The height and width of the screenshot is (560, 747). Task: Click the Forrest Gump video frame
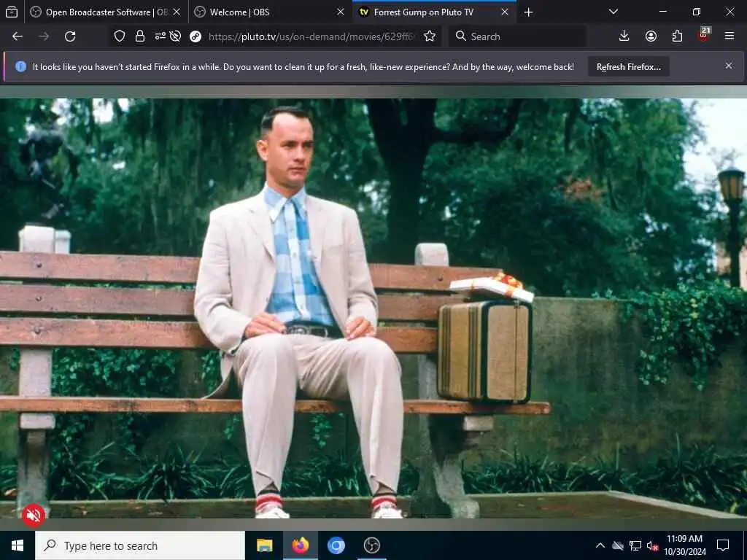(x=373, y=308)
